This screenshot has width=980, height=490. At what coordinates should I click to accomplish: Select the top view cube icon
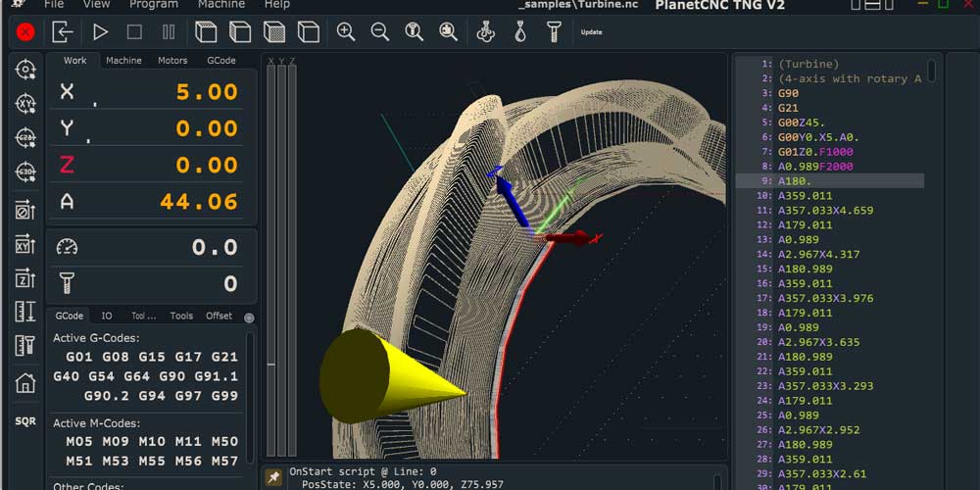[206, 32]
